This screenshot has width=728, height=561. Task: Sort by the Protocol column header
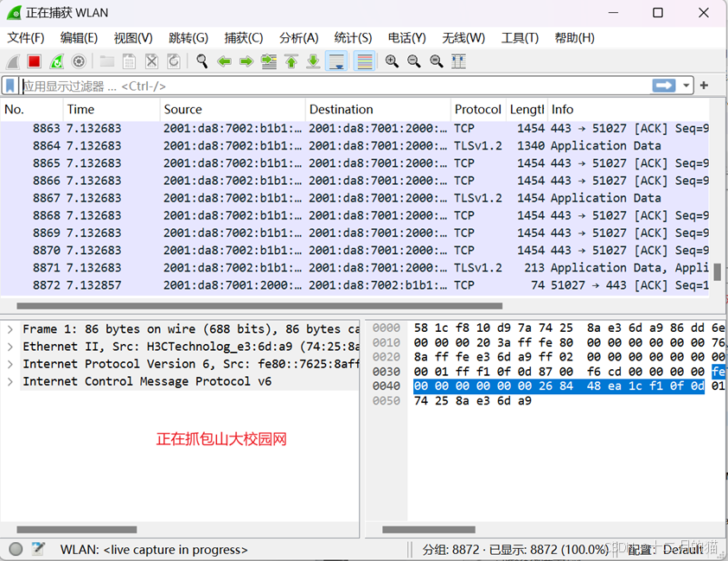478,110
